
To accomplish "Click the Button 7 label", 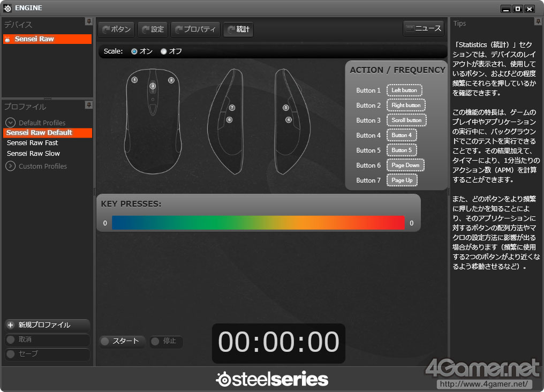I will [x=368, y=180].
